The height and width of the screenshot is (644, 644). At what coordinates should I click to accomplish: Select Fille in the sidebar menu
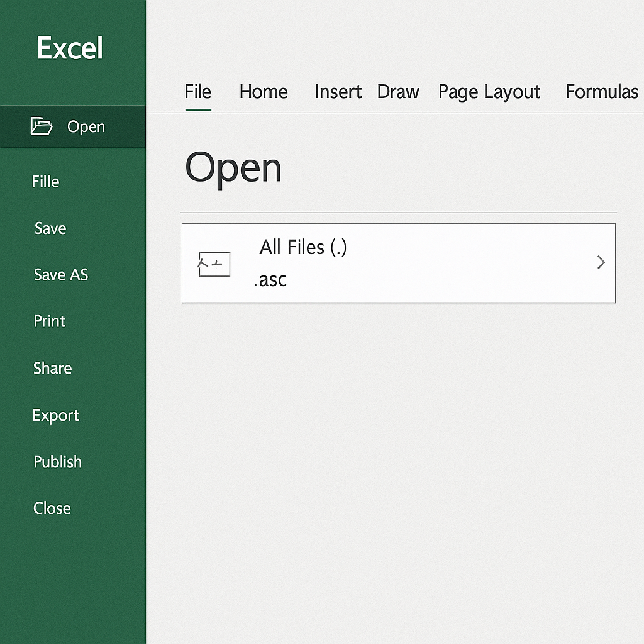click(45, 182)
